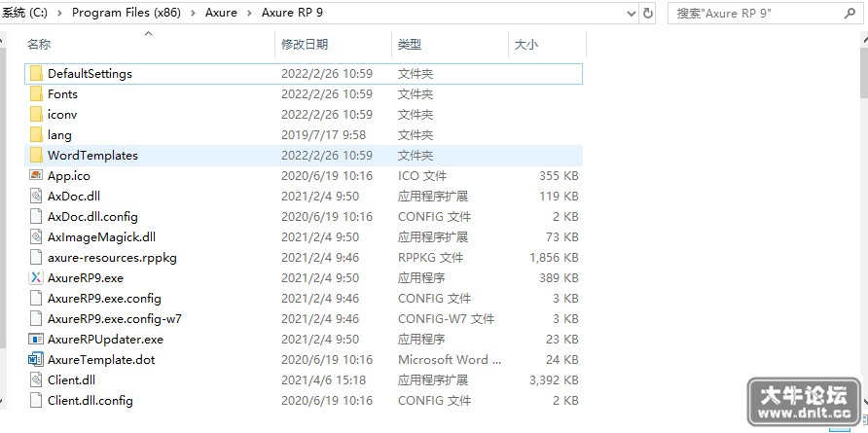Select the AxImageMagick.dll file name

[101, 237]
